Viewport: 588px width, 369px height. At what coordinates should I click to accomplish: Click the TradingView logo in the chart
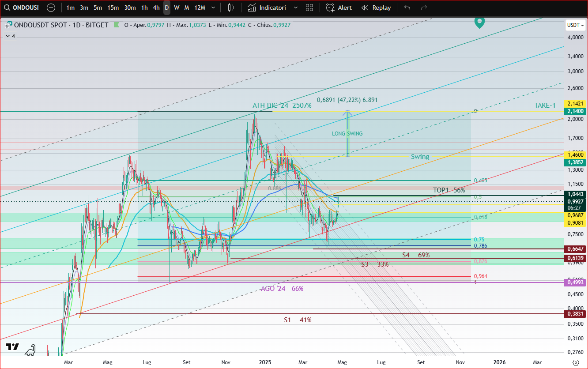coord(12,347)
